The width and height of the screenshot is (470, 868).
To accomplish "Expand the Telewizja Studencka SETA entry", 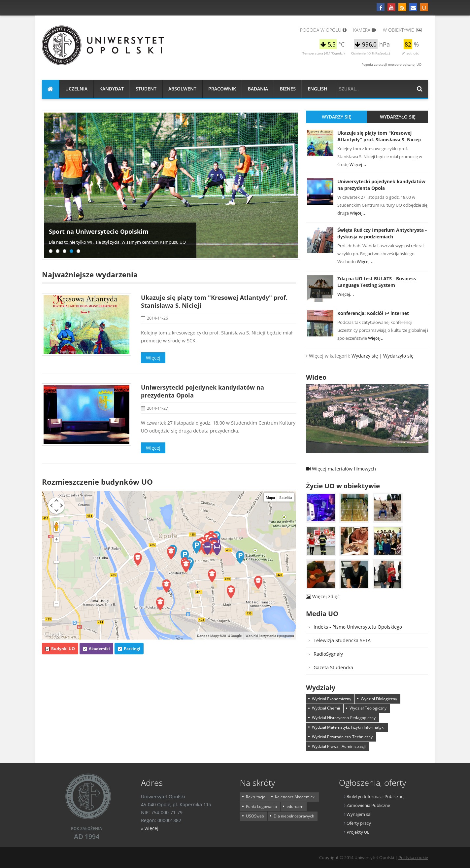I will [342, 640].
